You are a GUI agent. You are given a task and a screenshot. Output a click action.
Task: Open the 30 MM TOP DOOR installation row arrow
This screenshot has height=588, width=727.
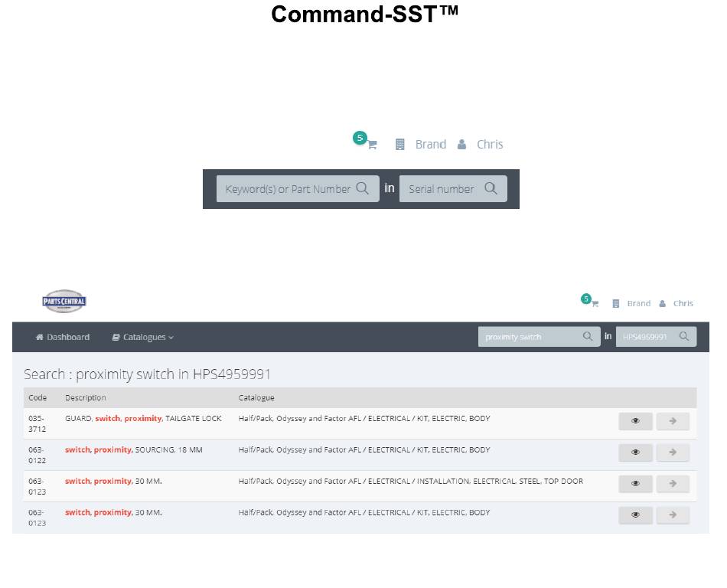pyautogui.click(x=673, y=484)
